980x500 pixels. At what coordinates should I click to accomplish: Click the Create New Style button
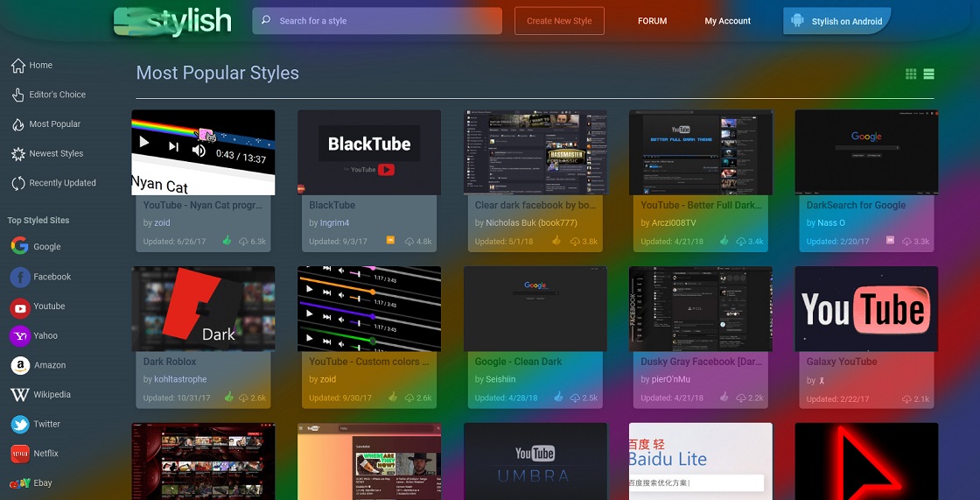[559, 21]
